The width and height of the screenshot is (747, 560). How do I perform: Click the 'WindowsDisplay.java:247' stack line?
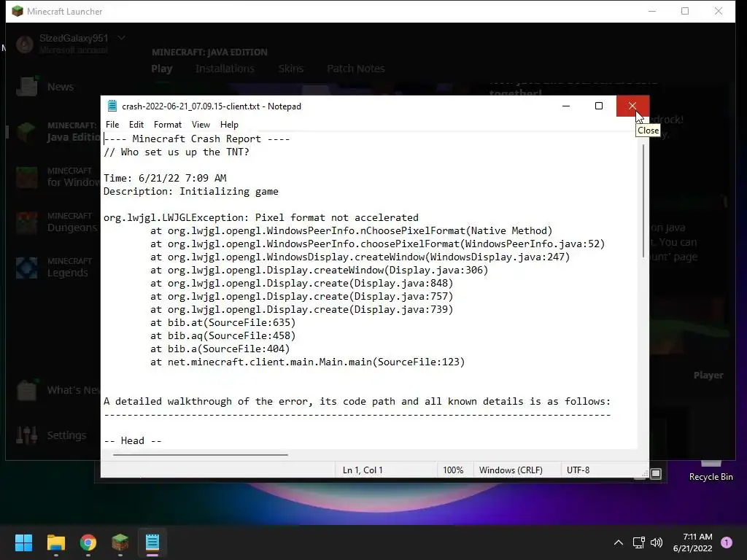click(360, 257)
